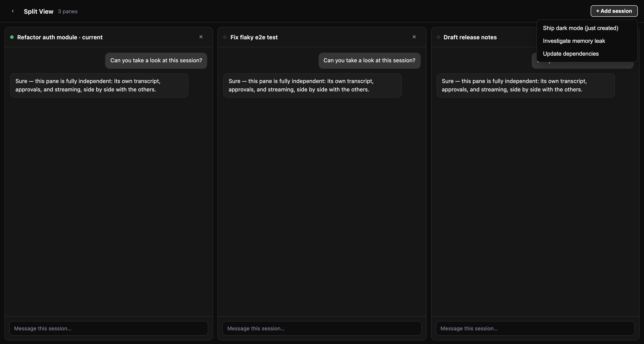This screenshot has width=644, height=344.
Task: Click assistant reply in Draft release notes pane
Action: (526, 85)
